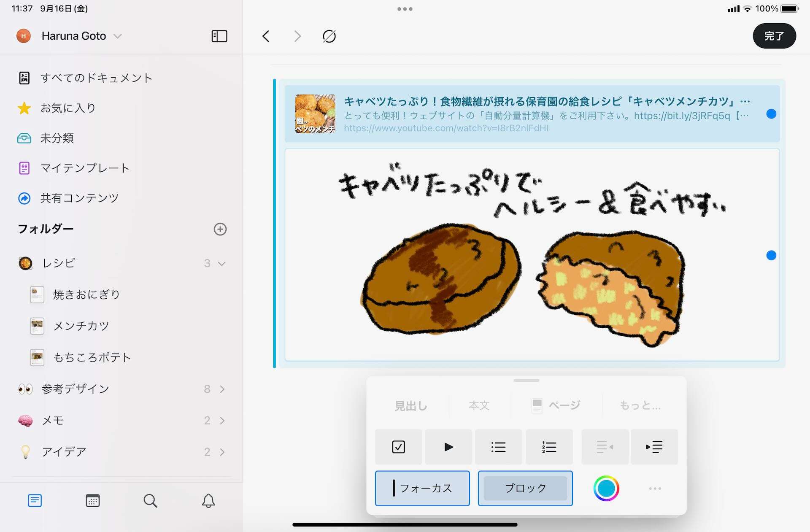
Task: Toggle the フォーカス style option
Action: (x=422, y=488)
